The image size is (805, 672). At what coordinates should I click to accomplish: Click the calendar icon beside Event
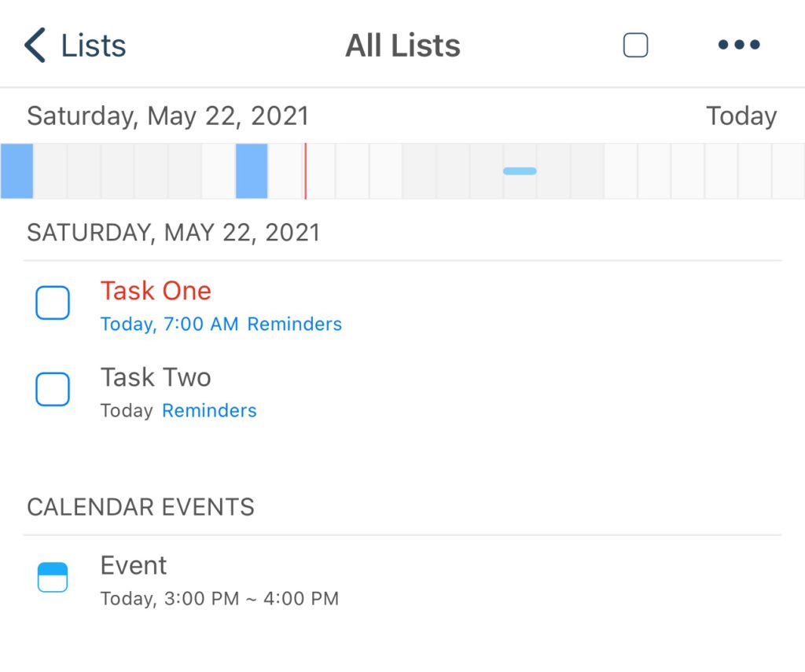(x=53, y=577)
